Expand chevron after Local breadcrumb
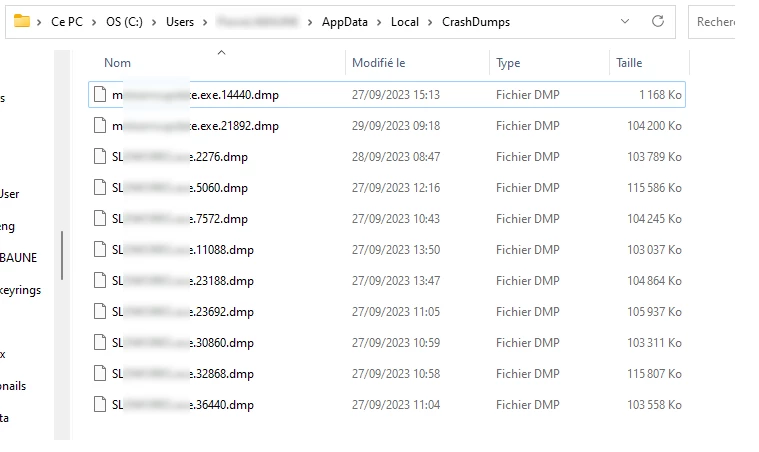Viewport: 759px width, 452px height. click(x=430, y=22)
